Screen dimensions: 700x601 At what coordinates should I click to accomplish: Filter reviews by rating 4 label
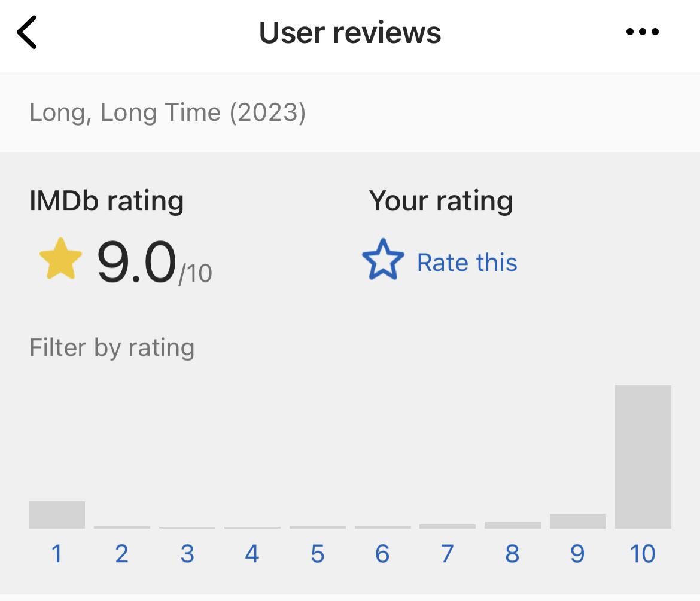pyautogui.click(x=252, y=554)
